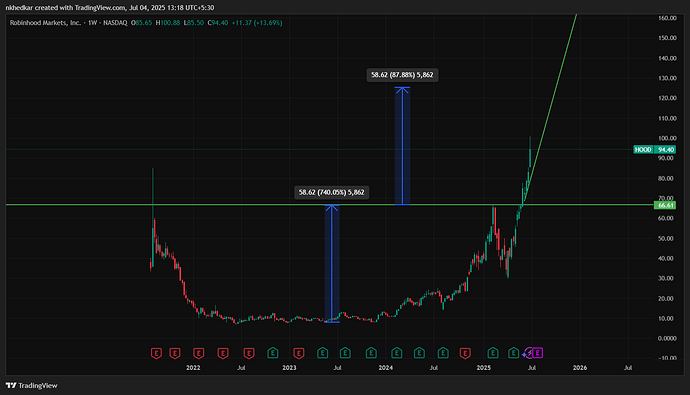Screen dimensions: 690x395
Task: Click the 160.00 label on price scale
Action: 667,18
